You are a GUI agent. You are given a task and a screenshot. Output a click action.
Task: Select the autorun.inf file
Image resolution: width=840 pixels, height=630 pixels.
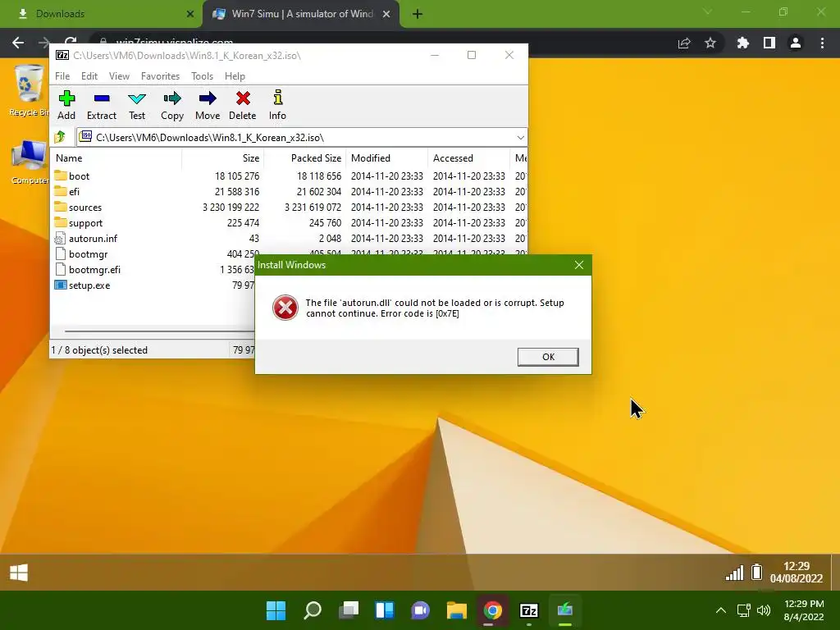85,238
